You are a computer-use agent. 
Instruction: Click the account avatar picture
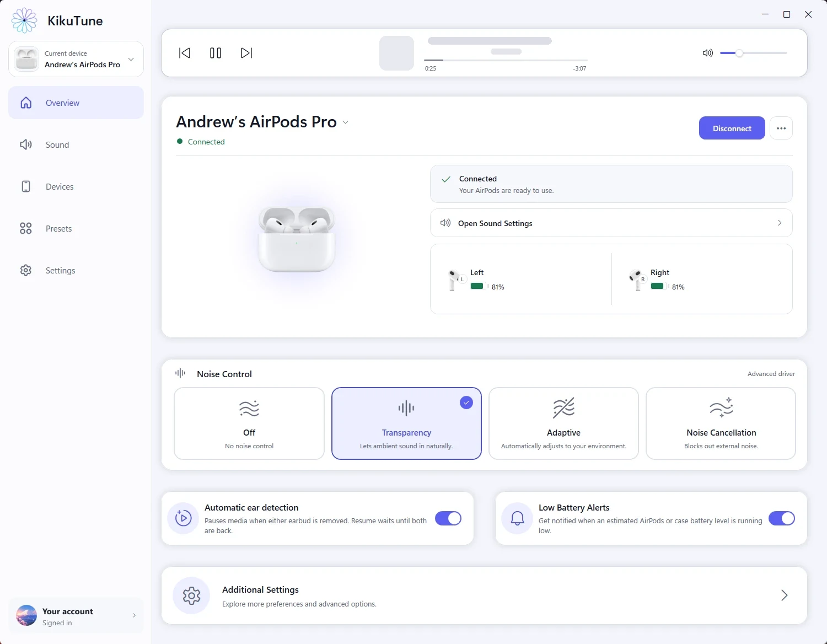point(26,615)
